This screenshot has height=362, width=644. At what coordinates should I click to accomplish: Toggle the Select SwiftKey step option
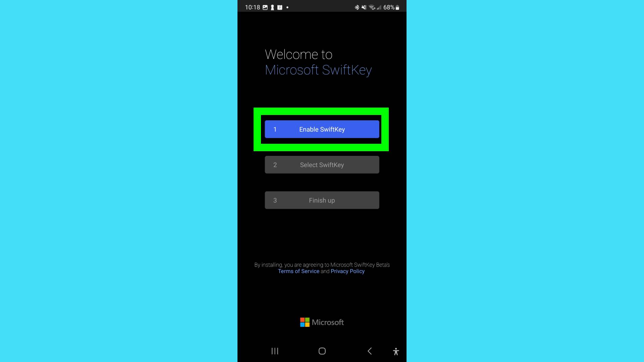tap(322, 165)
